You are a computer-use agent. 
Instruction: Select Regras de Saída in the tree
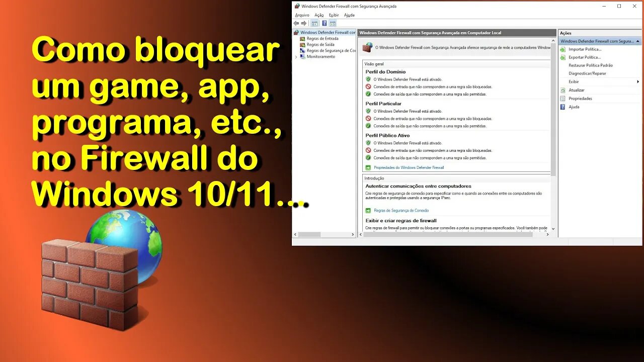coord(320,44)
